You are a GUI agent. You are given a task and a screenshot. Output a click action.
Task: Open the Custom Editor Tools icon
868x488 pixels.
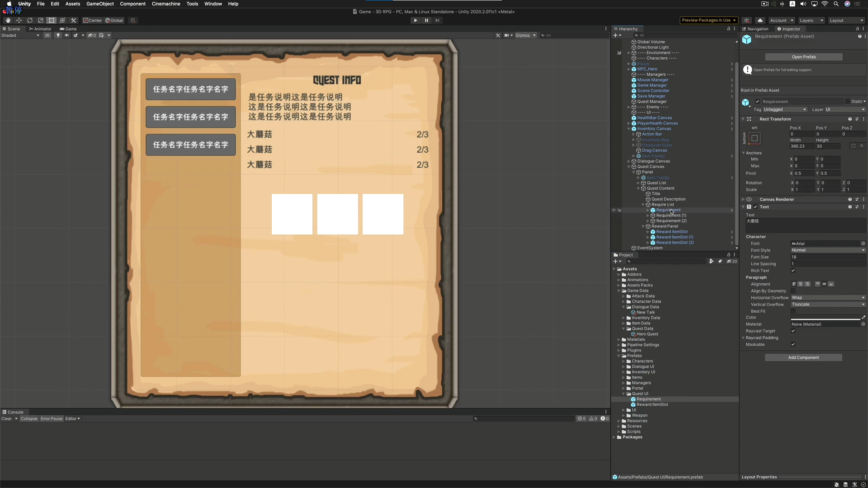pos(73,20)
